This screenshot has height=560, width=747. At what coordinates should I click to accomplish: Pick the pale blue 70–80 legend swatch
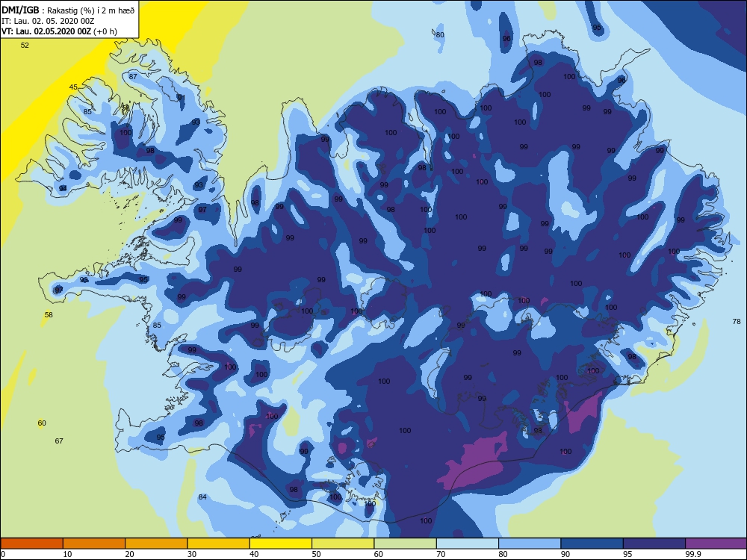468,544
